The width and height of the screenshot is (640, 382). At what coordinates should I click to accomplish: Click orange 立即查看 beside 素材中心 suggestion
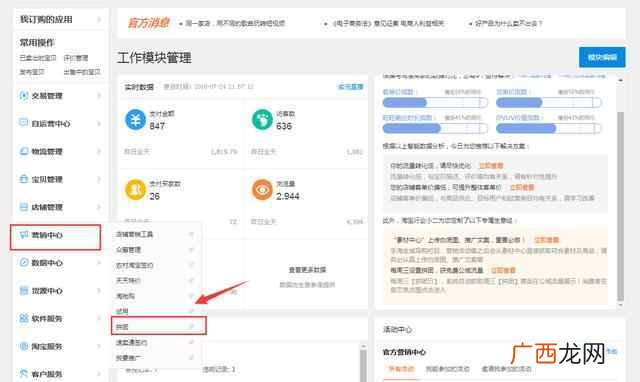tap(547, 240)
